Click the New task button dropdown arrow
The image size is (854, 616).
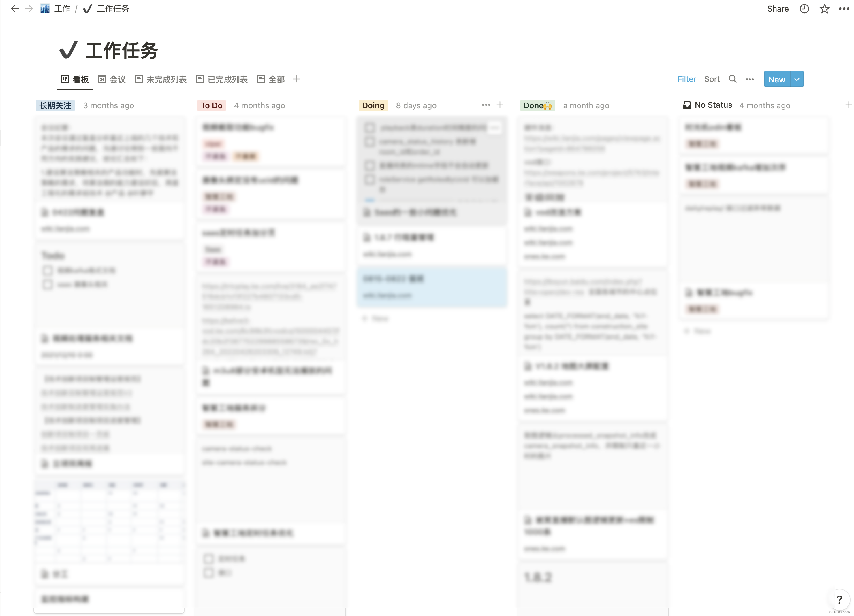coord(796,79)
